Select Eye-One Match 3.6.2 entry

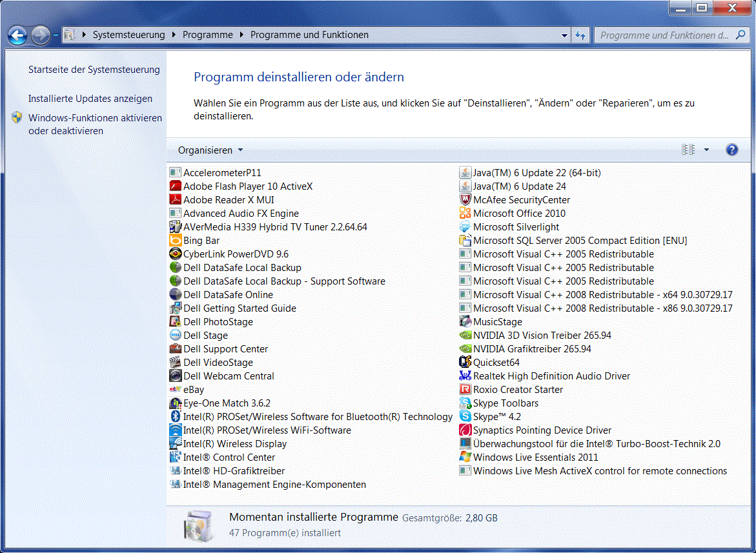220,403
